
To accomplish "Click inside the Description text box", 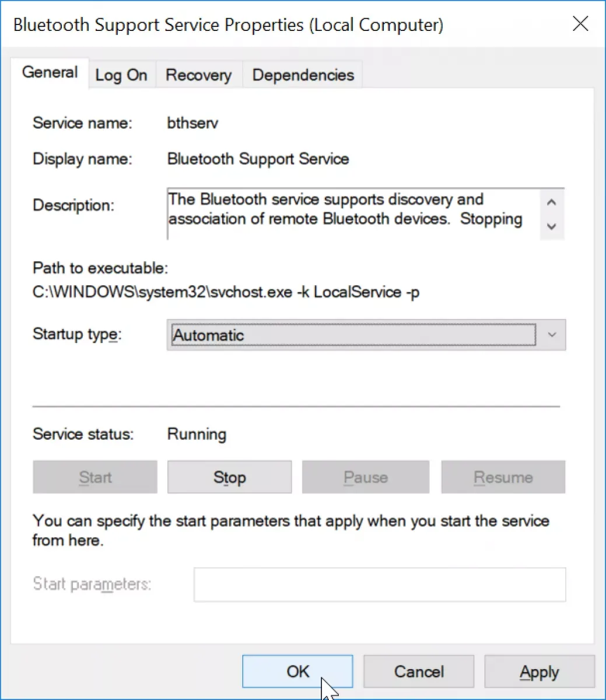I will pos(353,213).
